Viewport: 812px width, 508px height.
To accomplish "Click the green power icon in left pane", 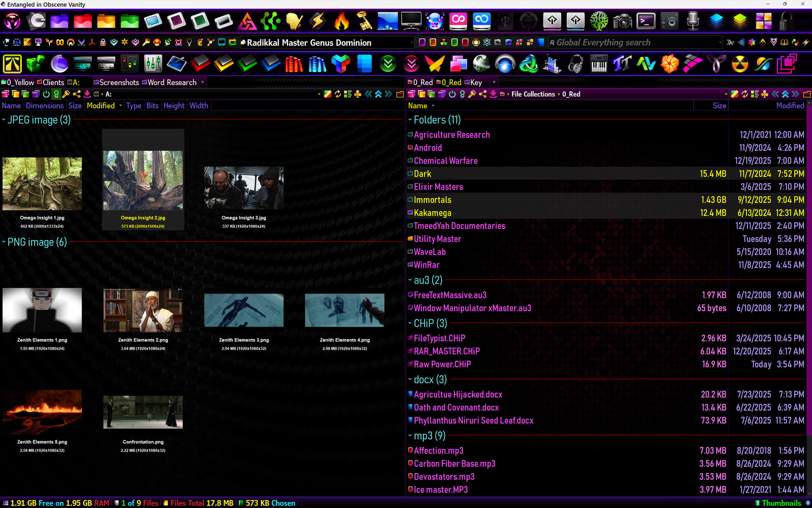I will [46, 94].
